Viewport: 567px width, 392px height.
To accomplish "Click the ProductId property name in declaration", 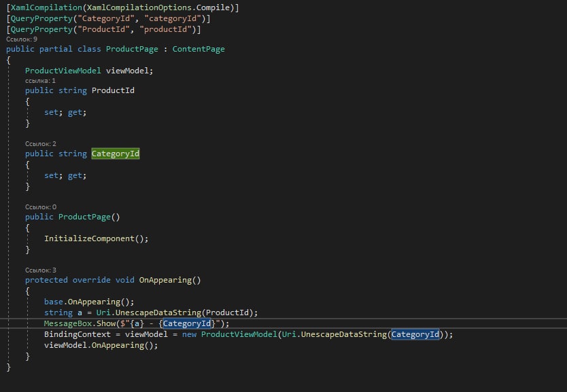I will [x=113, y=90].
